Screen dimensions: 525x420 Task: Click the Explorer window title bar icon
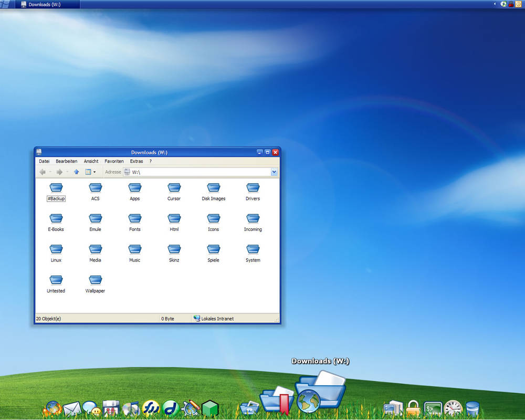39,152
